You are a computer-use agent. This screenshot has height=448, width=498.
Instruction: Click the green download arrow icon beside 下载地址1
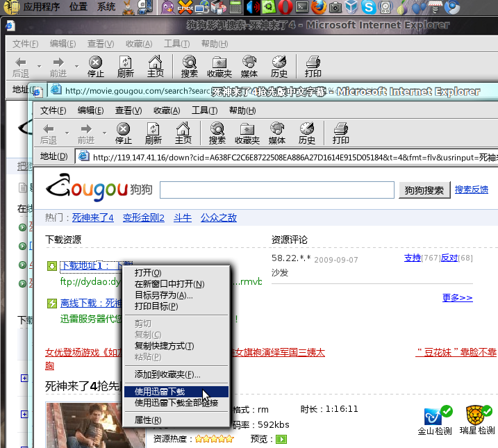pos(52,266)
